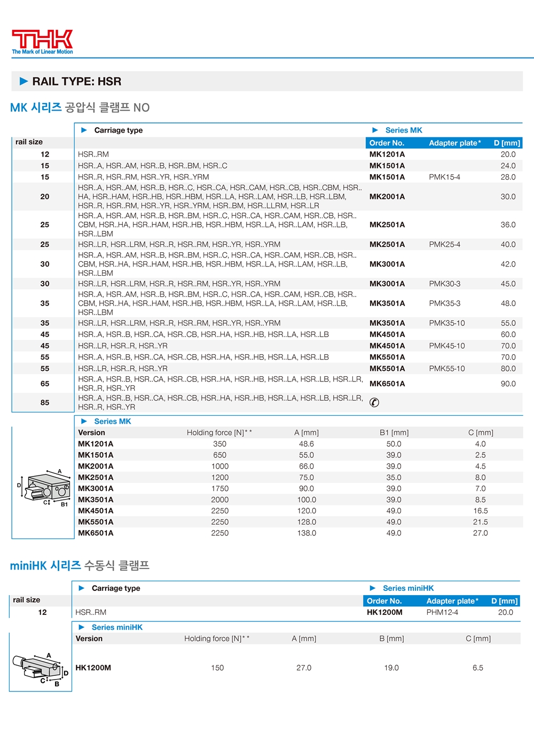The image size is (534, 756).
Task: Click the B1 [mm] column header
Action: (x=394, y=433)
